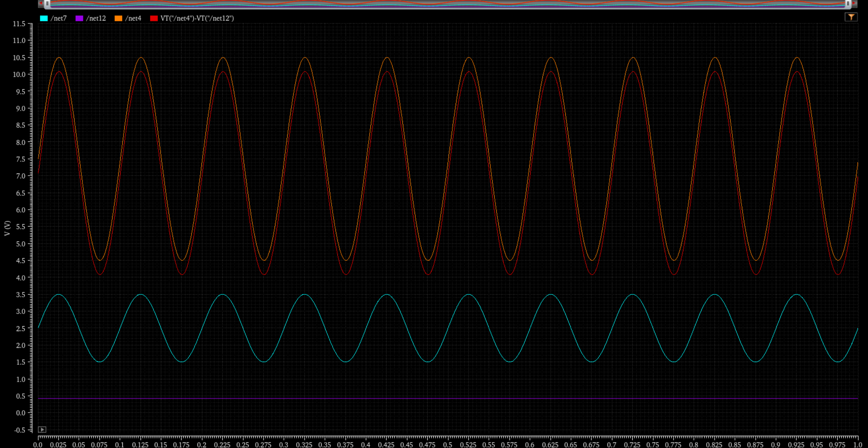Click the right zoom handle of overview strip
This screenshot has height=448, width=868.
[848, 3]
